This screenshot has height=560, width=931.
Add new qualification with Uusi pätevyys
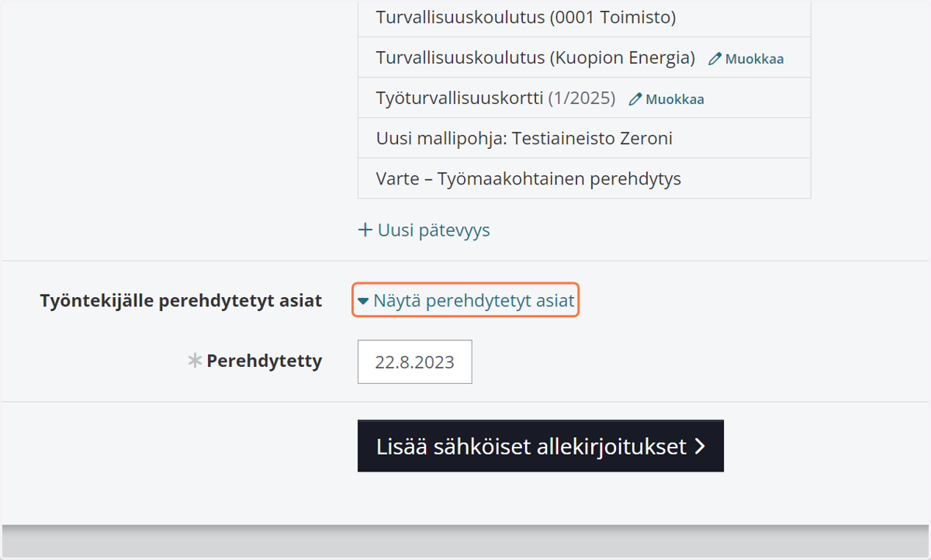(x=424, y=230)
